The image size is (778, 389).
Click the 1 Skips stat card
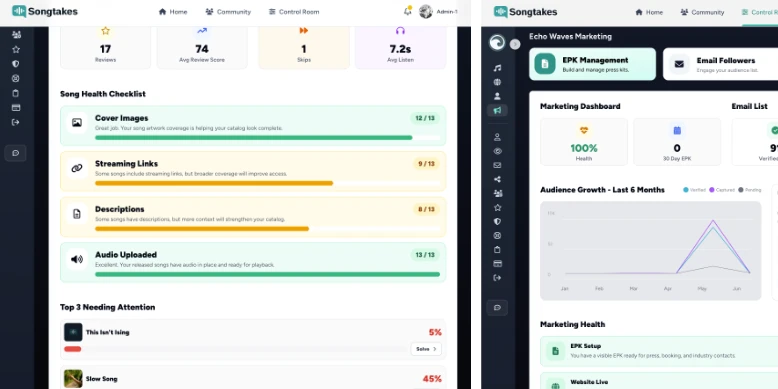tap(304, 48)
